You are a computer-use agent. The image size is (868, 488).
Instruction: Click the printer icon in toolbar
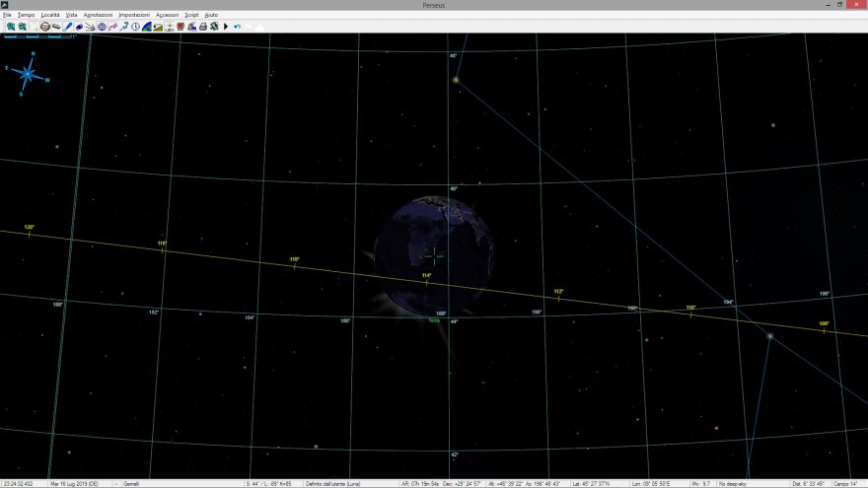(x=202, y=27)
